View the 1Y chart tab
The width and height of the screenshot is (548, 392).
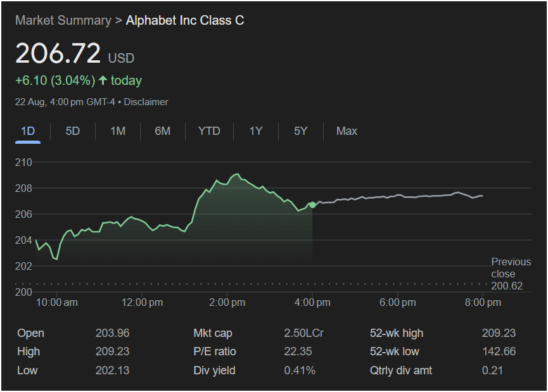pyautogui.click(x=256, y=131)
